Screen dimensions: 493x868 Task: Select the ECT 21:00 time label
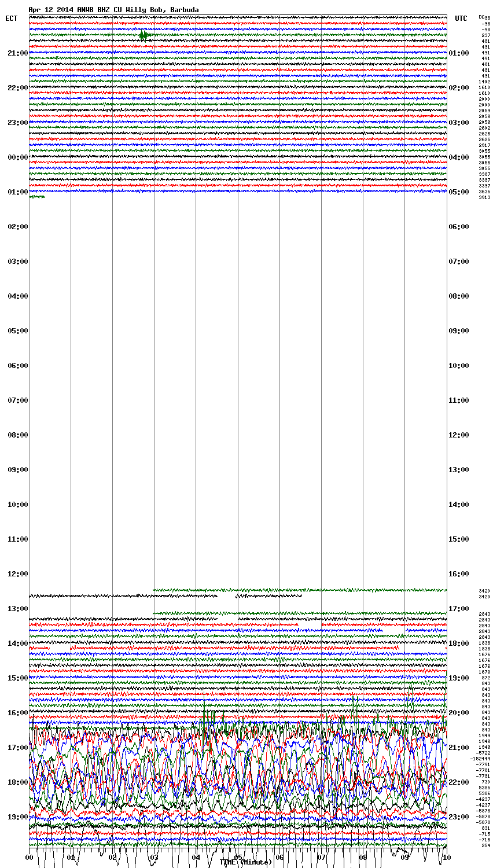(x=18, y=53)
